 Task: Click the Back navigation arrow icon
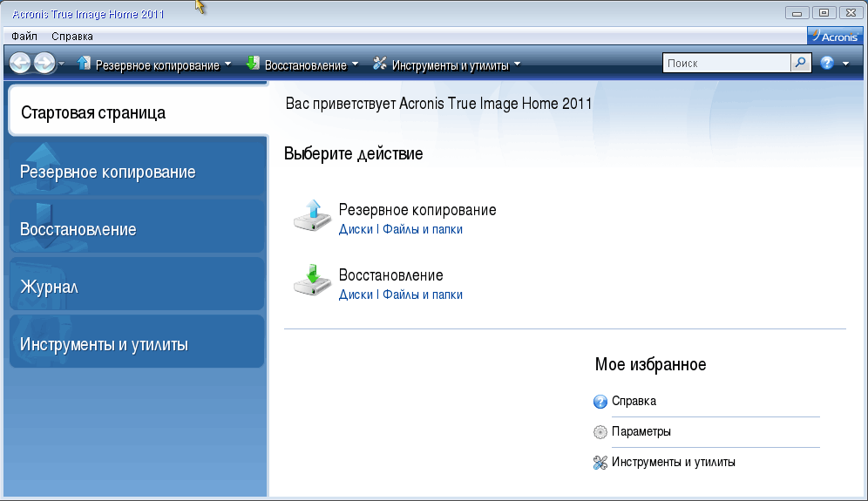pos(20,64)
